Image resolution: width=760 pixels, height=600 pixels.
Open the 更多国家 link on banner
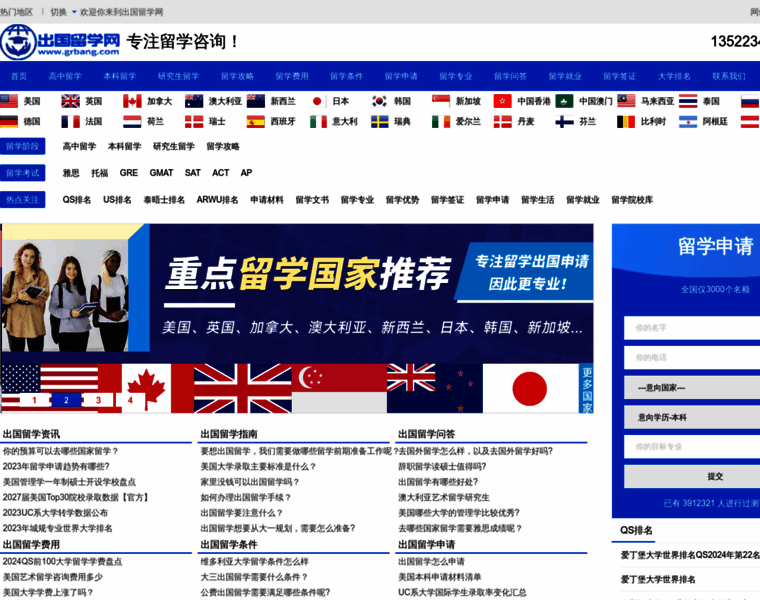587,389
